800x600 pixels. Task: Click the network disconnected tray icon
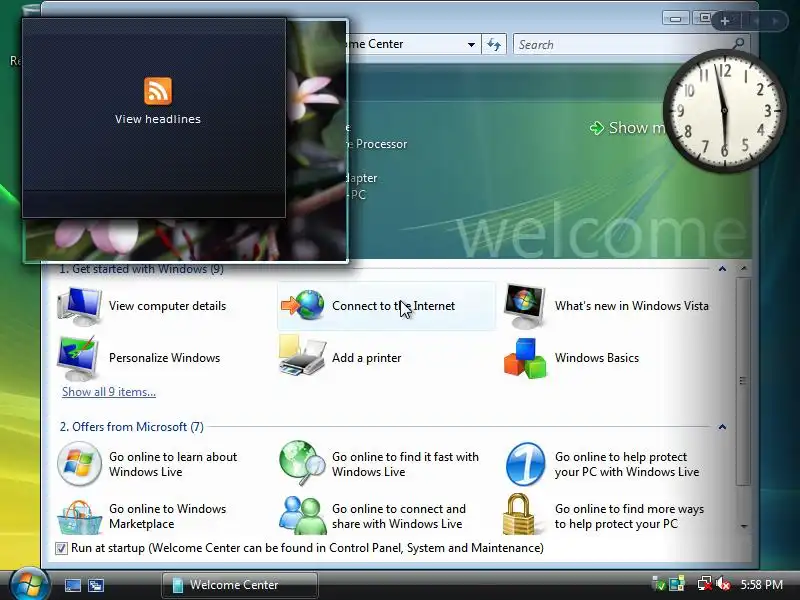[x=705, y=584]
